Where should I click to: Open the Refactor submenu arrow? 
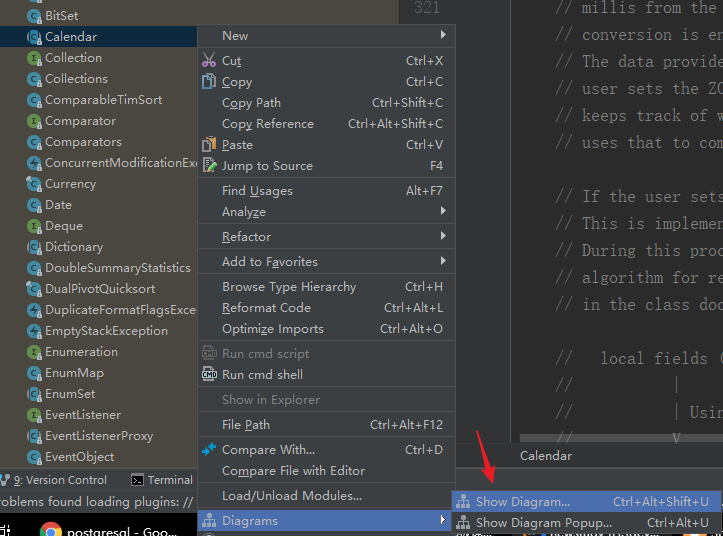442,237
